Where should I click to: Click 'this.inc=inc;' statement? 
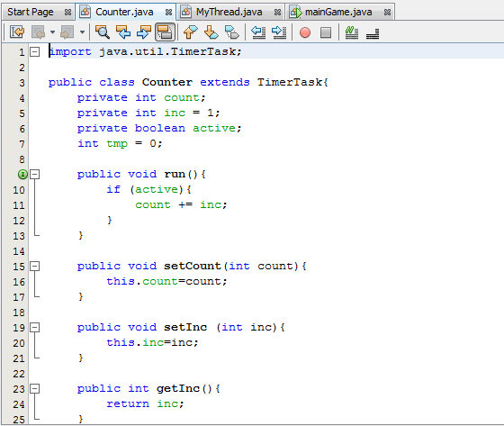152,342
